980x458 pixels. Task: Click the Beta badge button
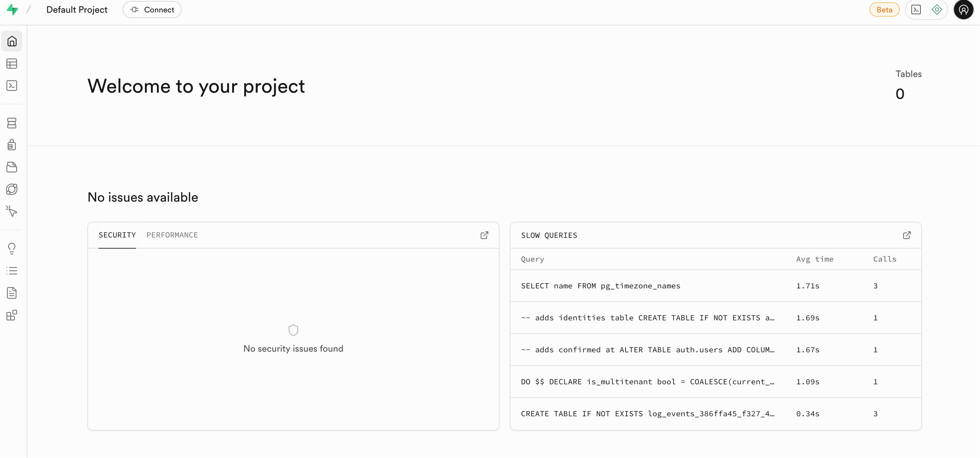point(884,9)
